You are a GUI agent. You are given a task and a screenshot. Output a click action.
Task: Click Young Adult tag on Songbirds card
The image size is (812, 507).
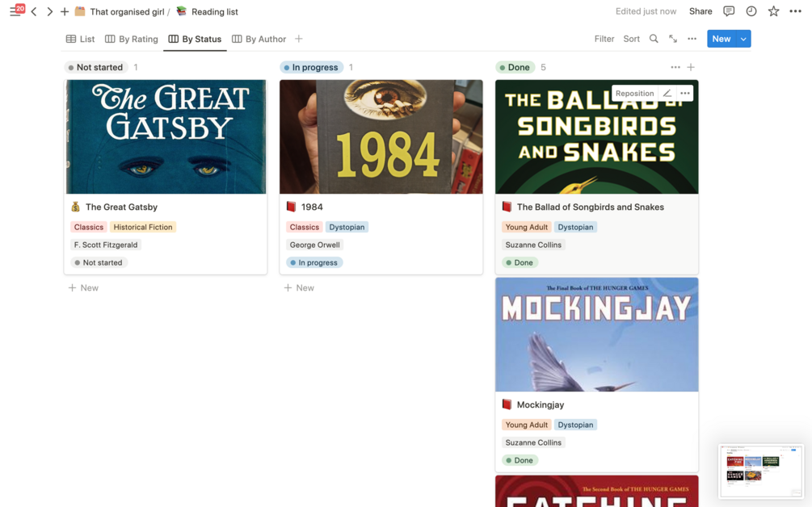tap(527, 227)
